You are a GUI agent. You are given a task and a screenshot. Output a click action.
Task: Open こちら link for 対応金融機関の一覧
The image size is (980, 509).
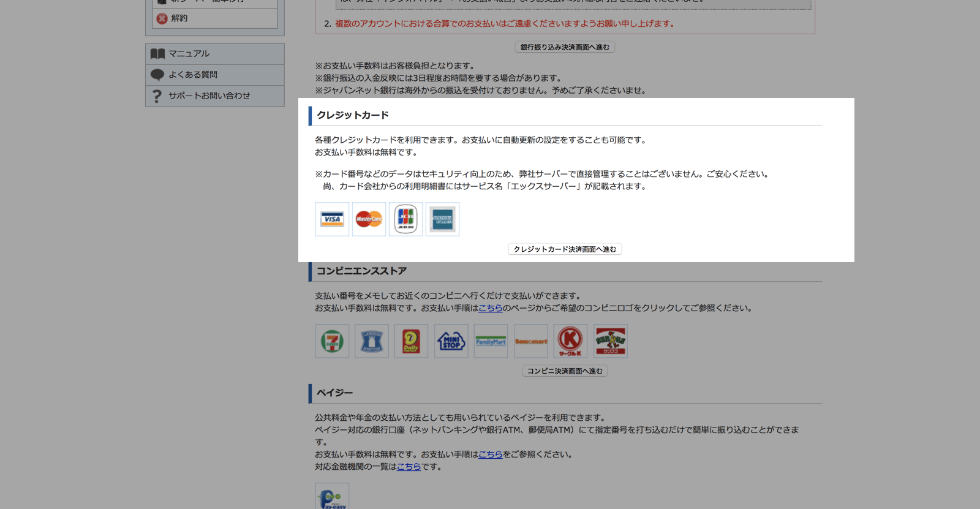coord(409,467)
